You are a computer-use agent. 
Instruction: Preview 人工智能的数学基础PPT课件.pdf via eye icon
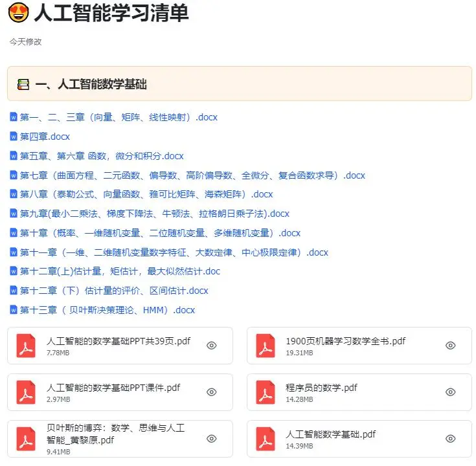(x=212, y=392)
